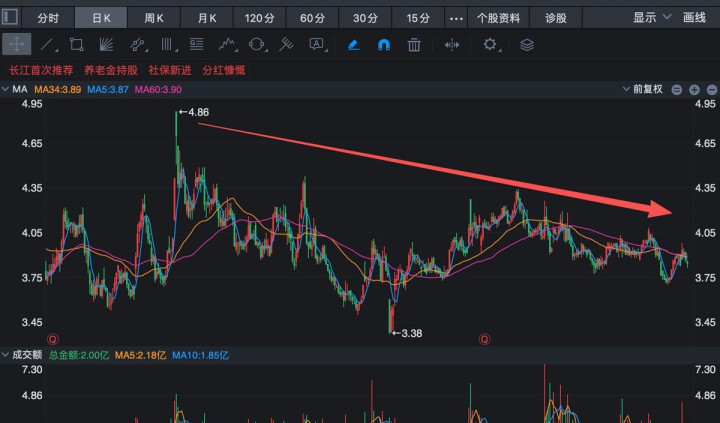This screenshot has width=720, height=423.
Task: Toggle the blue magnet snap mode
Action: [384, 44]
